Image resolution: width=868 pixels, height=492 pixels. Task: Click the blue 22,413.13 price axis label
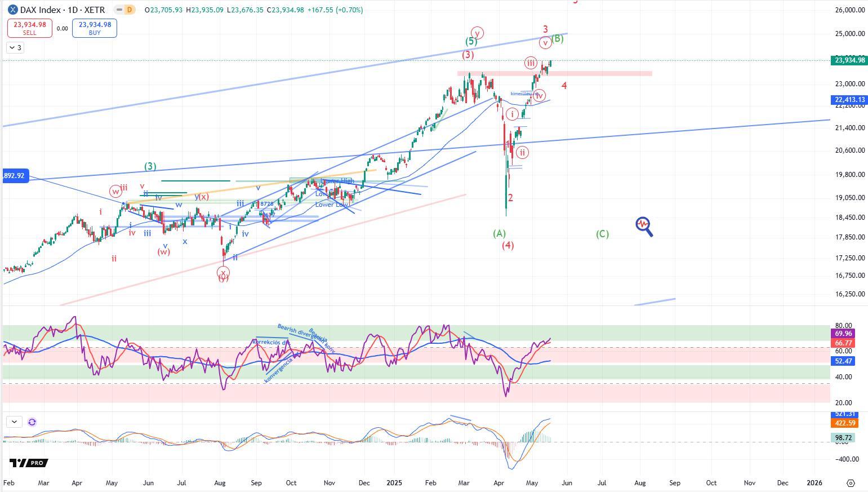pos(849,100)
